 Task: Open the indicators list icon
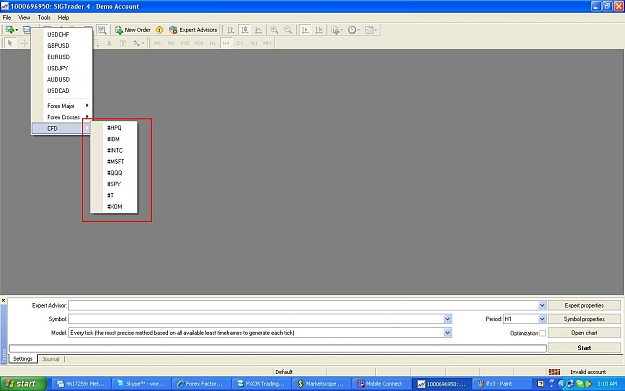[336, 30]
